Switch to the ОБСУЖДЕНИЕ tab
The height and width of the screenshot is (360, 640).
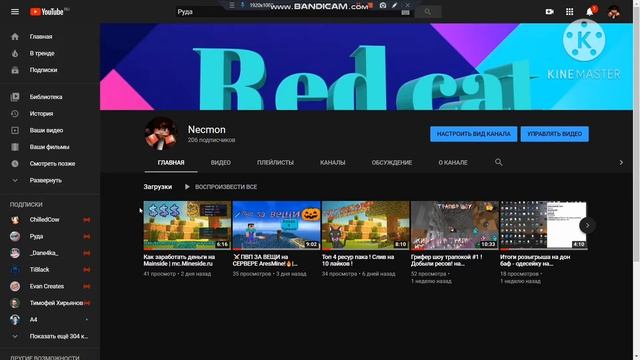(391, 162)
